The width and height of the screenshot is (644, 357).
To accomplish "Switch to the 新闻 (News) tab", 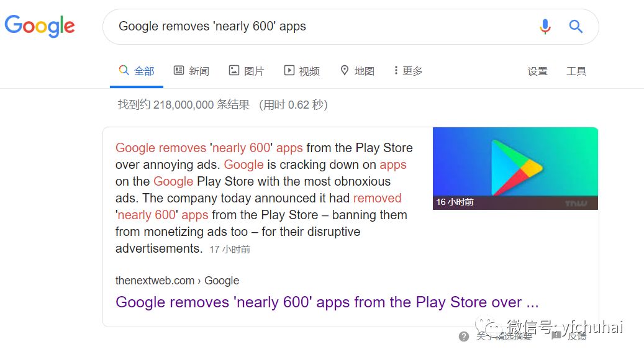I will pos(191,71).
